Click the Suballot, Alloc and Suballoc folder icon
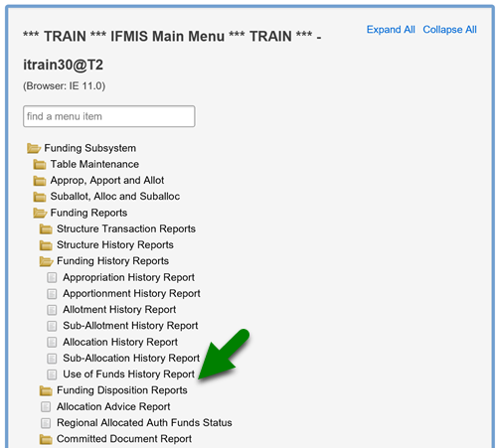Screen dimensions: 497x448 (40, 197)
